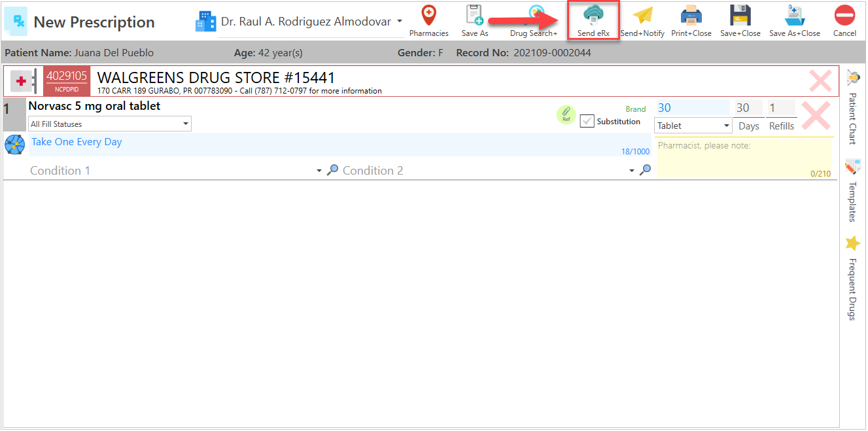Screen dimensions: 868x431
Task: Click the pharmacy address line
Action: (239, 91)
